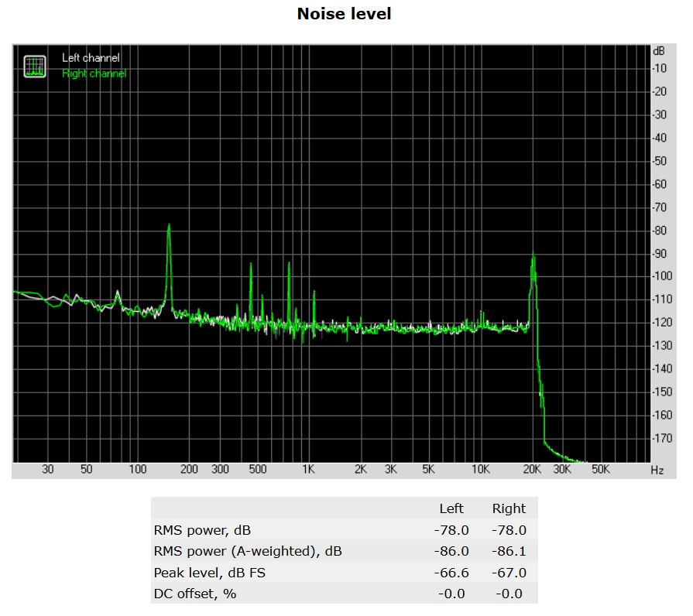Click the 'Left' column header in the table

(x=451, y=508)
